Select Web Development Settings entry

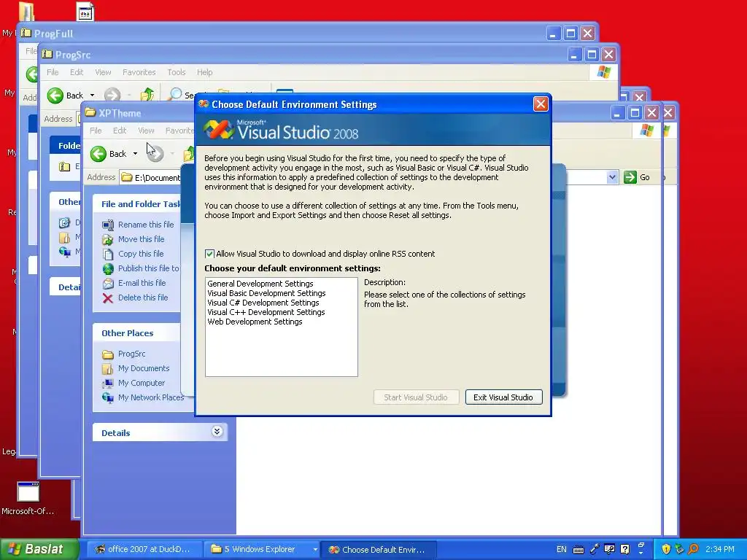click(255, 322)
